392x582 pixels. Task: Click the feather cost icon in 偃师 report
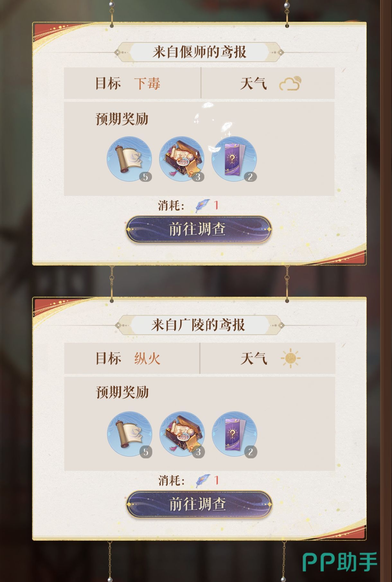[x=202, y=206]
